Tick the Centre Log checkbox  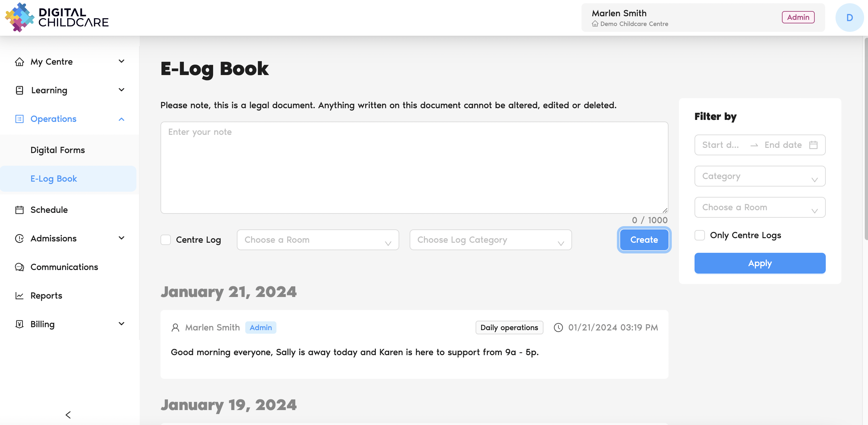coord(166,240)
